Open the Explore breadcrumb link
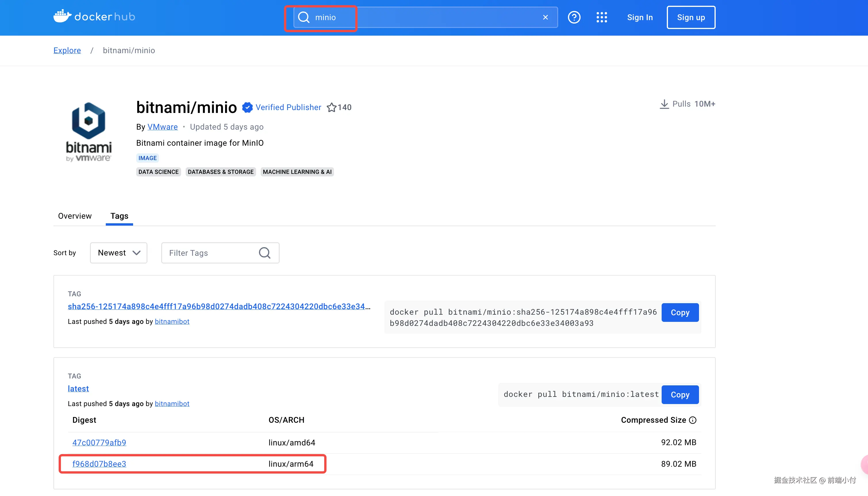Screen dimensions: 868x496 click(x=67, y=50)
